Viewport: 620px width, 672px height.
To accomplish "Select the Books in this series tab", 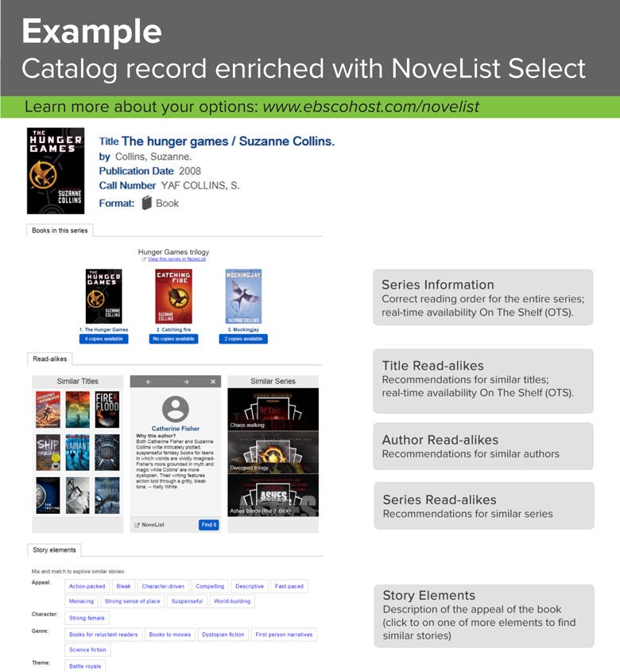I will (x=60, y=231).
